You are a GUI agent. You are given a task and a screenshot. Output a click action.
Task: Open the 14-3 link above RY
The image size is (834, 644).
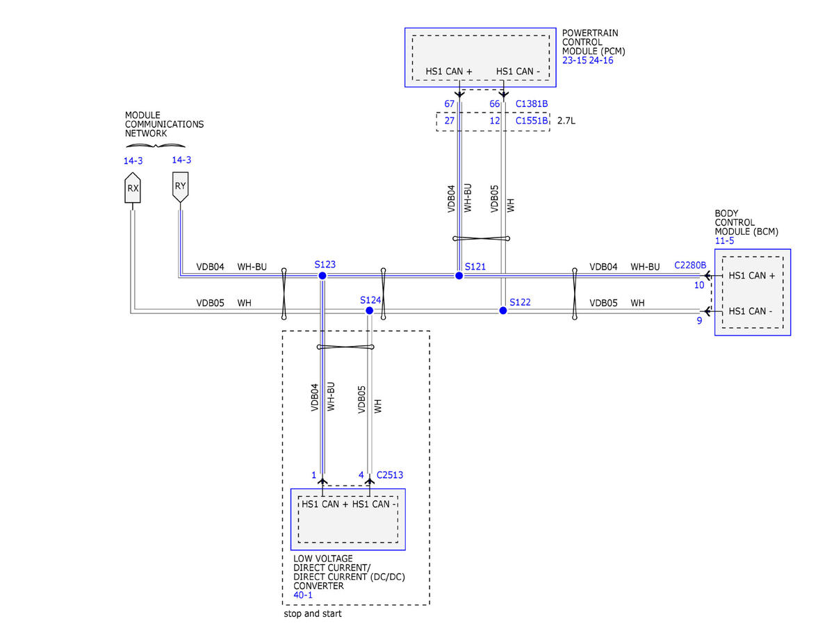coord(181,160)
